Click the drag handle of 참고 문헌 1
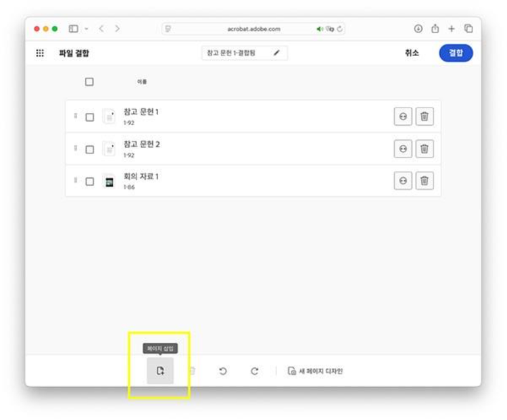The width and height of the screenshot is (507, 420). click(75, 116)
